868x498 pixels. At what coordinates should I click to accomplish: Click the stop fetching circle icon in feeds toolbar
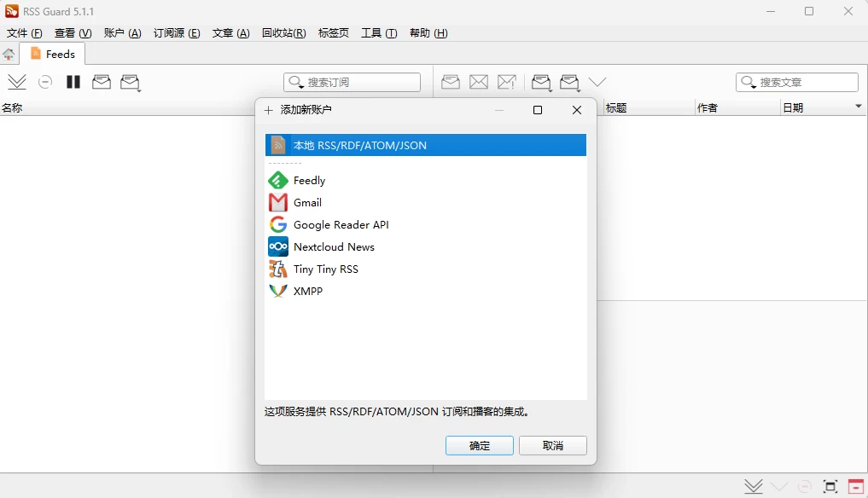click(45, 83)
